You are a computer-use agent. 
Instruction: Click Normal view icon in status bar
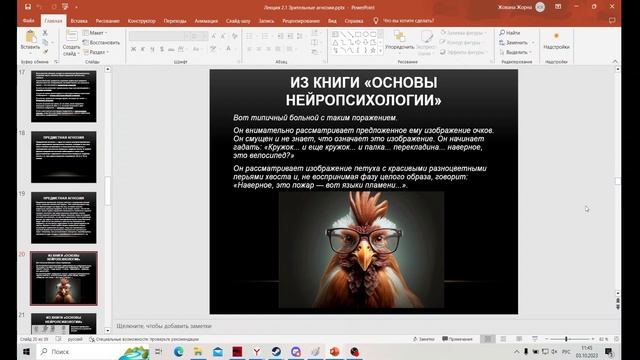[487, 339]
